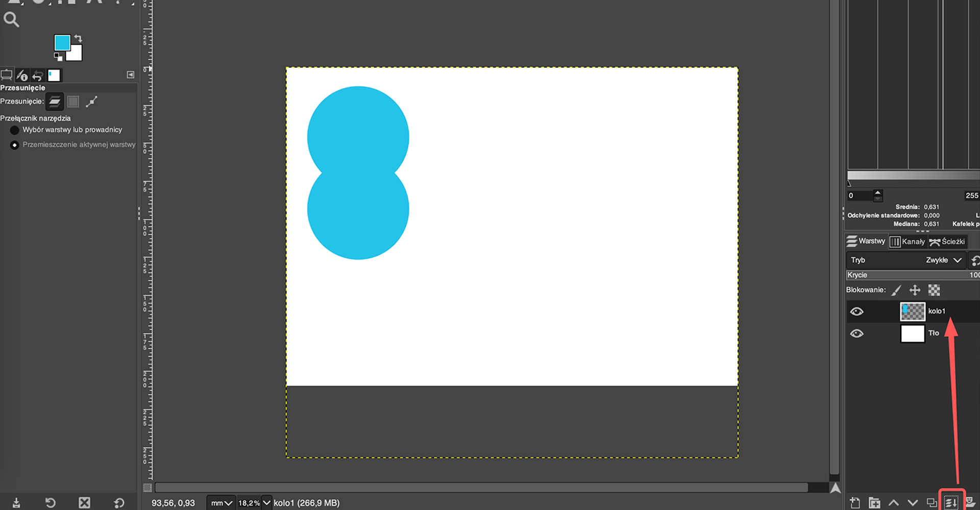This screenshot has width=980, height=510.
Task: Switch to the Tool Options tab
Action: (7, 75)
